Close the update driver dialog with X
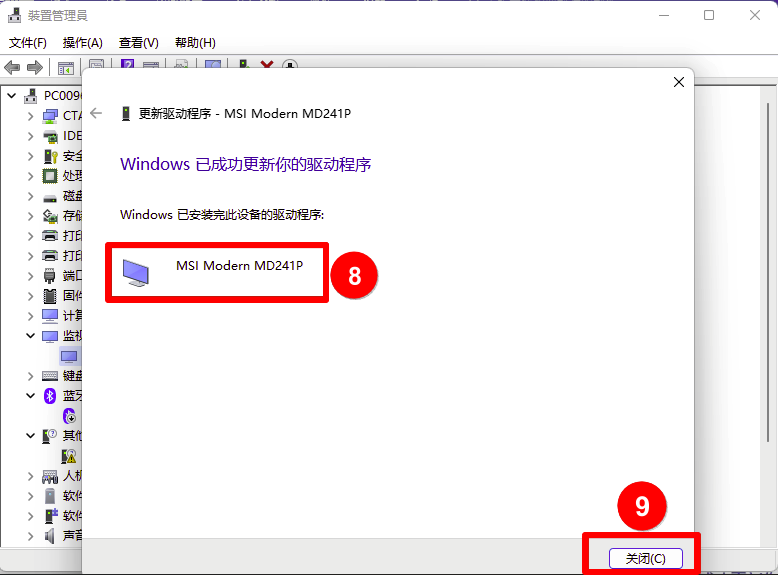Viewport: 778px width, 575px height. pyautogui.click(x=679, y=82)
